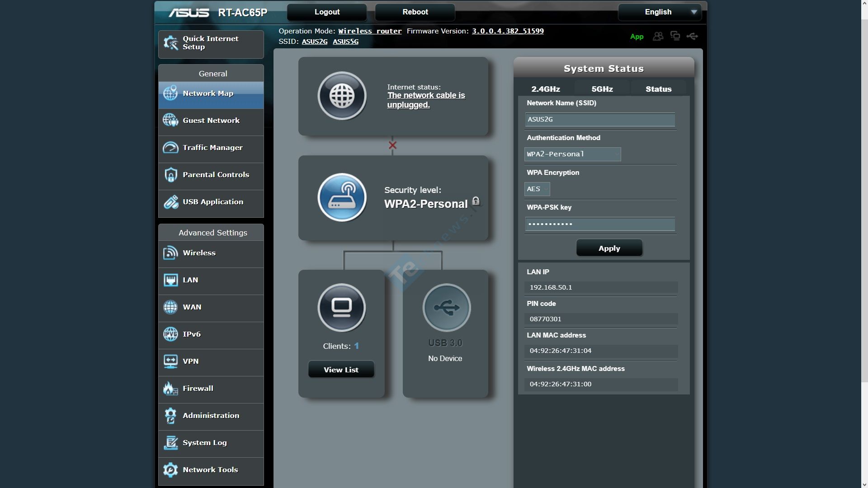Open the Wireless router operation mode link

[370, 31]
